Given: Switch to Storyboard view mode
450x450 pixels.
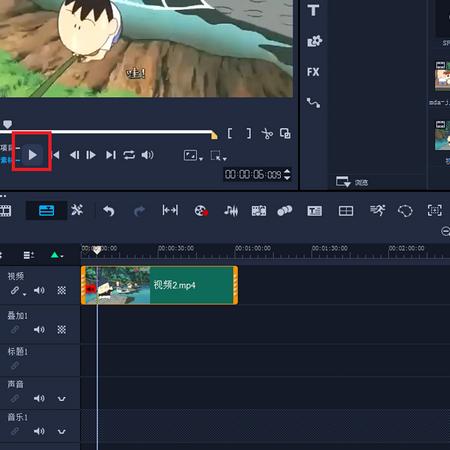Looking at the screenshot, I should point(6,211).
